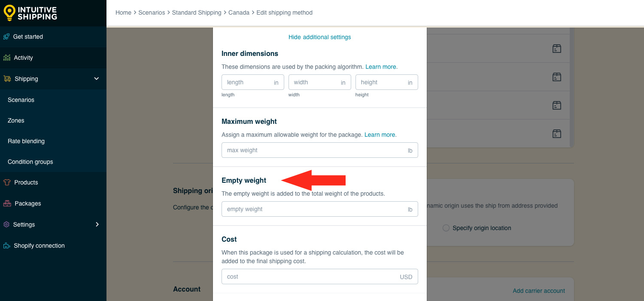Click the Intuitive Shipping lightbulb logo
The height and width of the screenshot is (301, 644).
coord(9,13)
